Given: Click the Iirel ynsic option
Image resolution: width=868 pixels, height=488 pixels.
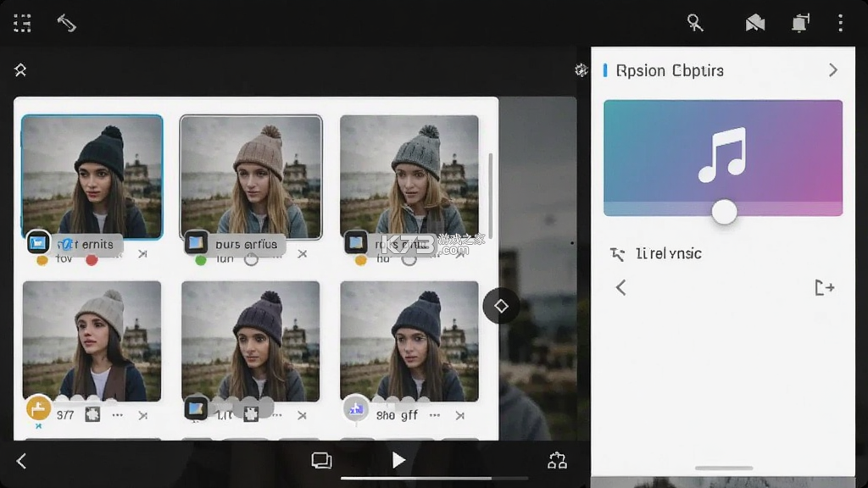Looking at the screenshot, I should 668,253.
